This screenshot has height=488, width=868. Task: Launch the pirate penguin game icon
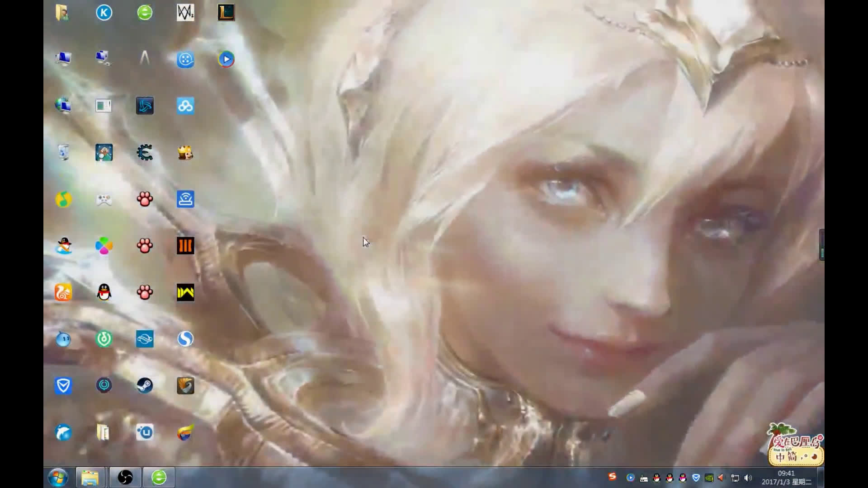click(x=63, y=246)
